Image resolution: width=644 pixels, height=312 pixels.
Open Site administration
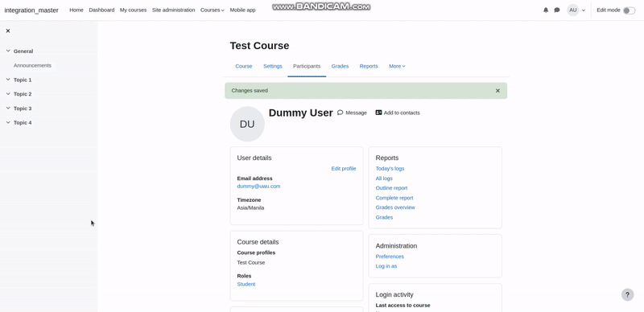[x=173, y=10]
